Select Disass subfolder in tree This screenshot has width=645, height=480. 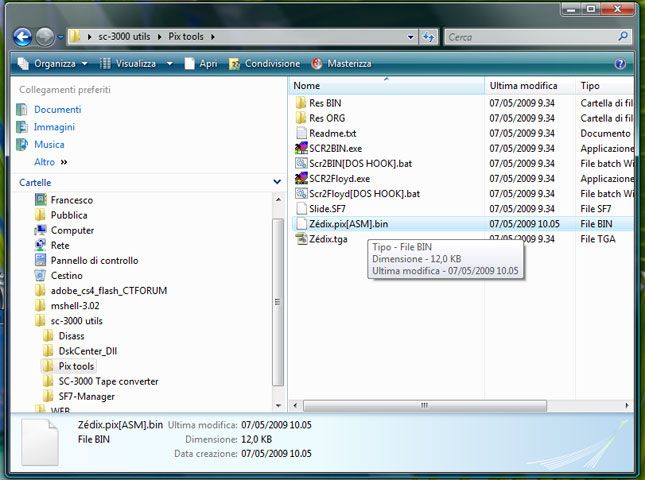pyautogui.click(x=72, y=336)
